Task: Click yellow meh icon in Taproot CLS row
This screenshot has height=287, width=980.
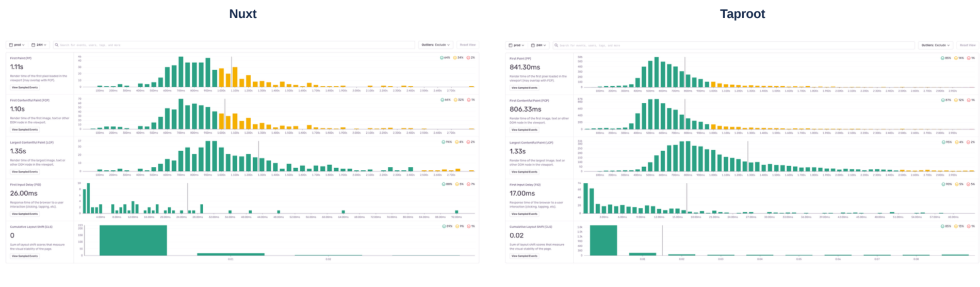Action: tap(956, 226)
